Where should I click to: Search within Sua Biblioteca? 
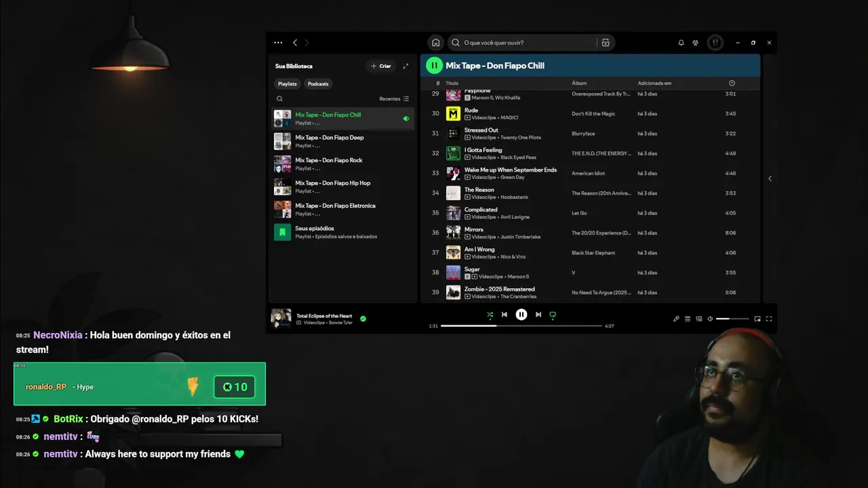coord(279,99)
